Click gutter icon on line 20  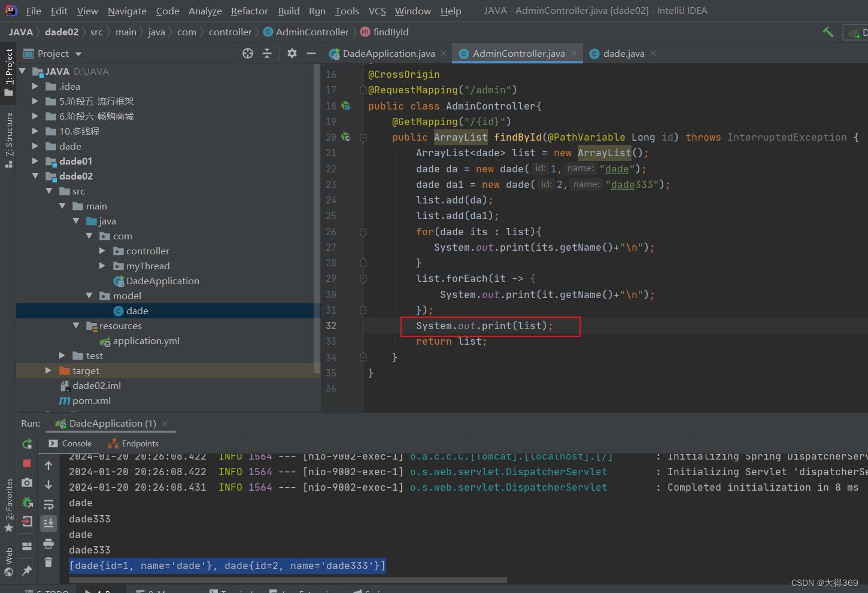pyautogui.click(x=345, y=137)
